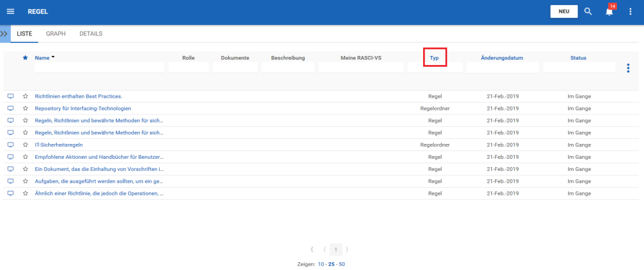Viewport: 644px width, 270px height.
Task: Open Repository für Interfacing-Technologien link
Action: coord(83,108)
